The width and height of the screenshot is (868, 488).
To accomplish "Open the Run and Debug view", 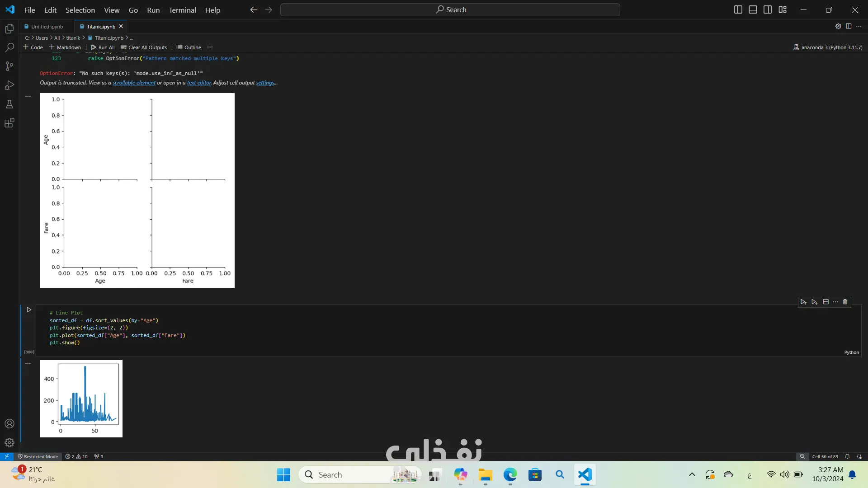I will pyautogui.click(x=9, y=85).
